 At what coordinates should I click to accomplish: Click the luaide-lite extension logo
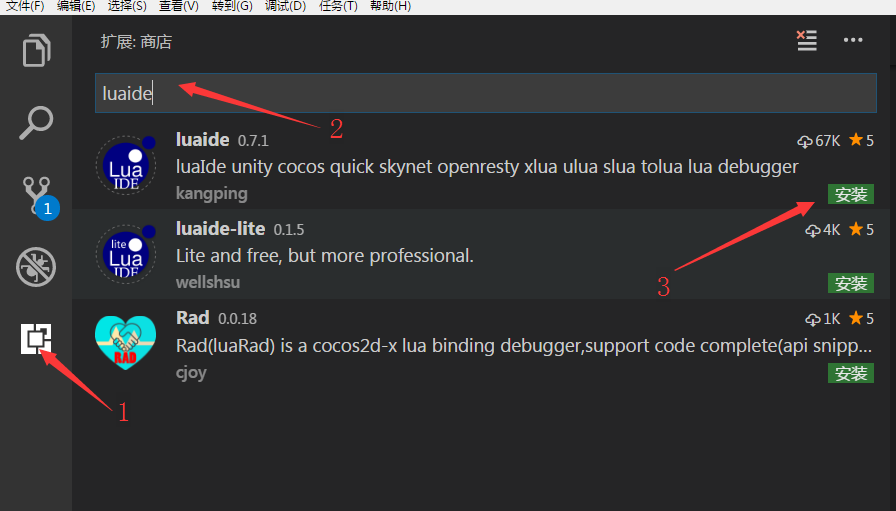(x=126, y=254)
